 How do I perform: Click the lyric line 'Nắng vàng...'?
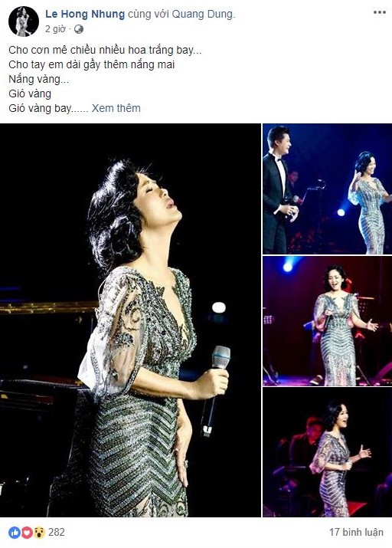pos(39,80)
